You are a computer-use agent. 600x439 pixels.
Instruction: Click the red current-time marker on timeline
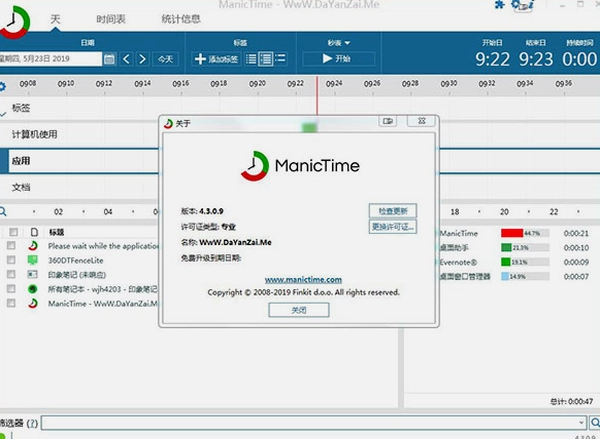(317, 95)
